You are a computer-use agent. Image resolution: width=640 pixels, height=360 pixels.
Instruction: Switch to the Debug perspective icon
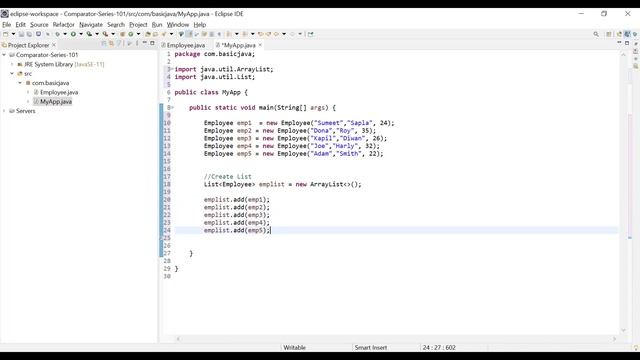pos(635,34)
